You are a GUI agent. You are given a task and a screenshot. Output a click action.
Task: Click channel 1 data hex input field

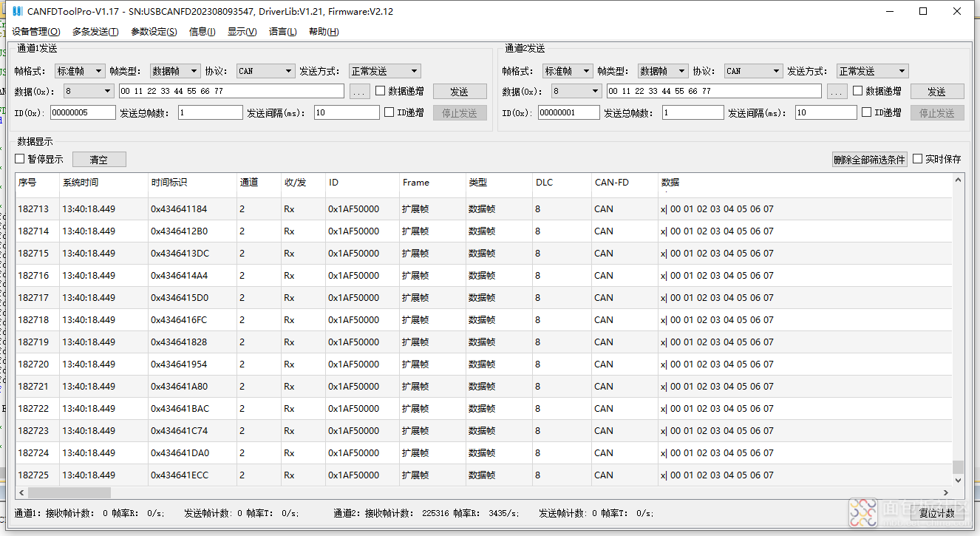click(231, 91)
